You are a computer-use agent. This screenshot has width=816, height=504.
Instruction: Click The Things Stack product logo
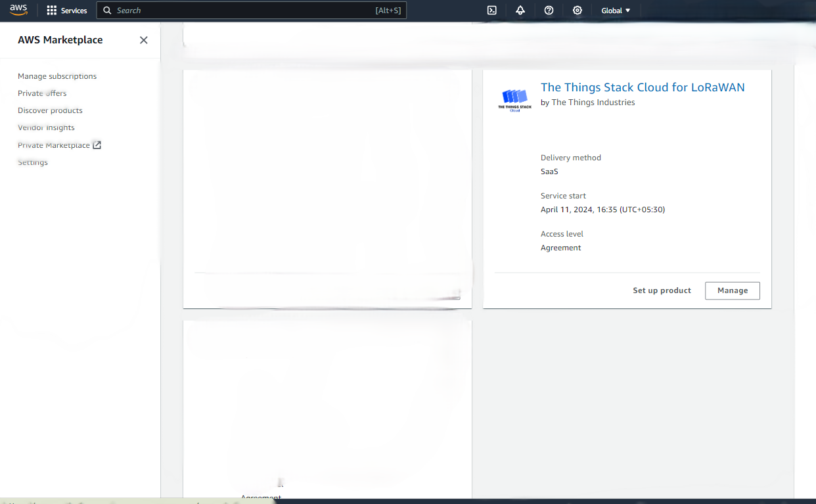coord(515,99)
